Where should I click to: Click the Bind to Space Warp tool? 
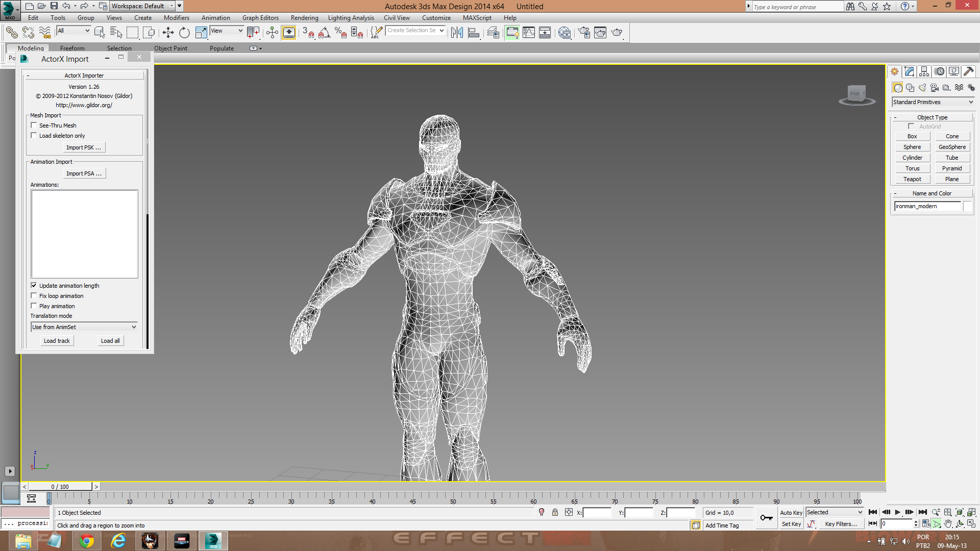pyautogui.click(x=45, y=33)
